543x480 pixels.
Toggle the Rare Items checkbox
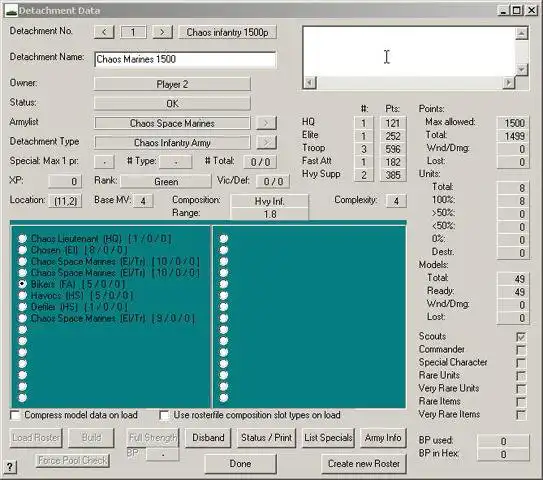(520, 402)
